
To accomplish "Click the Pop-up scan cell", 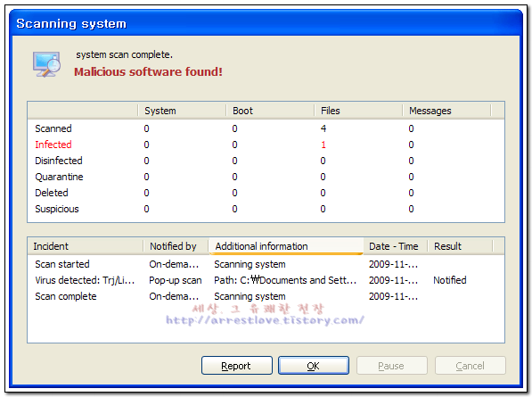I will click(x=175, y=280).
